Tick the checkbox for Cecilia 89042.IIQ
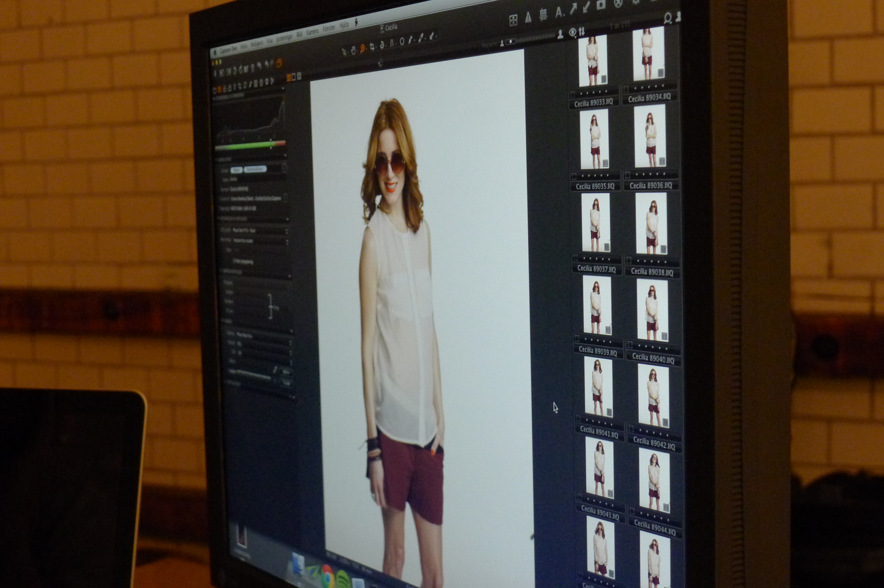 pyautogui.click(x=631, y=428)
